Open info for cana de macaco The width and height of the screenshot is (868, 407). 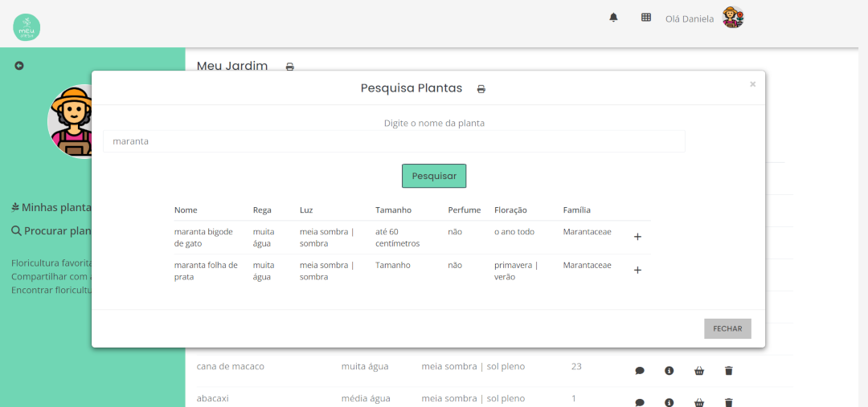pyautogui.click(x=669, y=371)
